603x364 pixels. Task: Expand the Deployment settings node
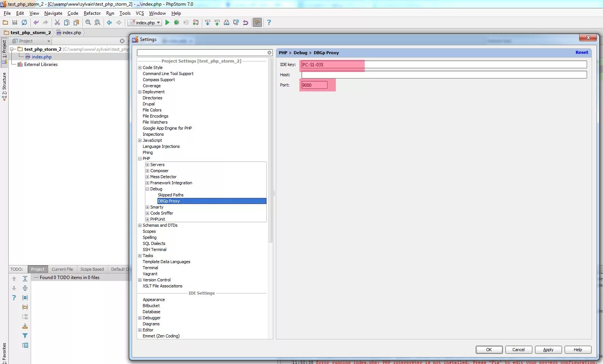(x=140, y=92)
